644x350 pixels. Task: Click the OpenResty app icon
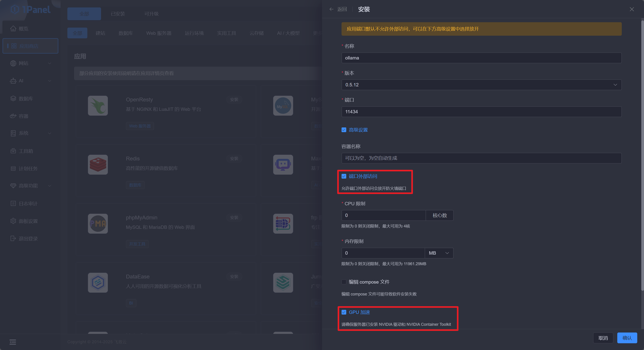tap(97, 105)
